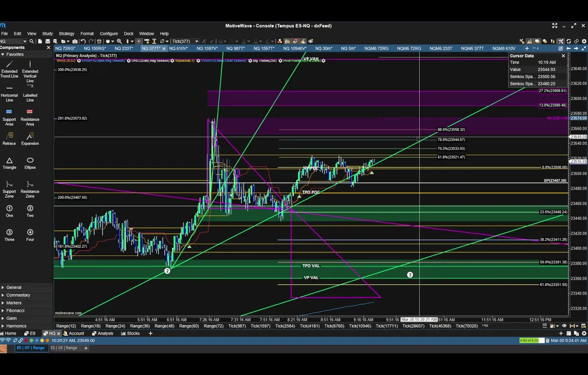The height and width of the screenshot is (375, 588).
Task: Select the crosshair cursor tool
Action: coord(139,41)
